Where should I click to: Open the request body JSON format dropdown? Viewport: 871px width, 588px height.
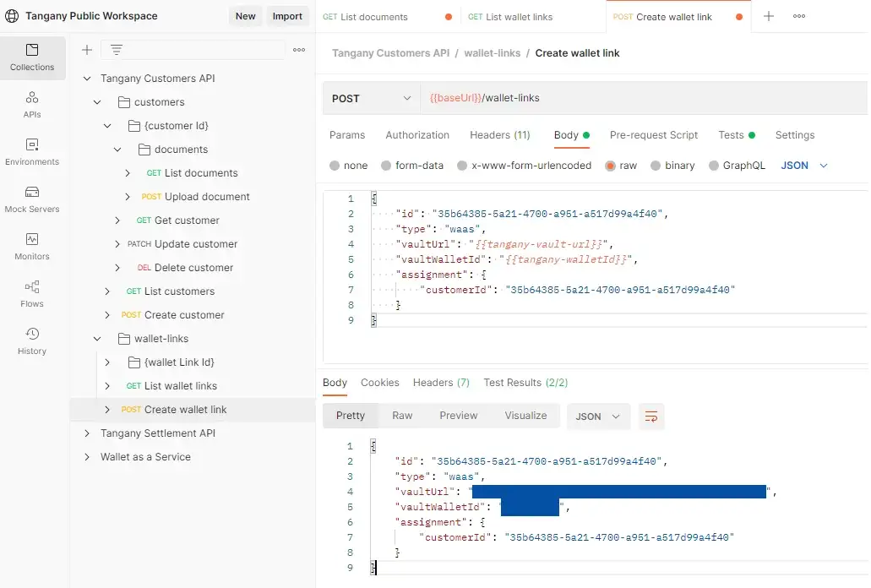[x=804, y=166]
